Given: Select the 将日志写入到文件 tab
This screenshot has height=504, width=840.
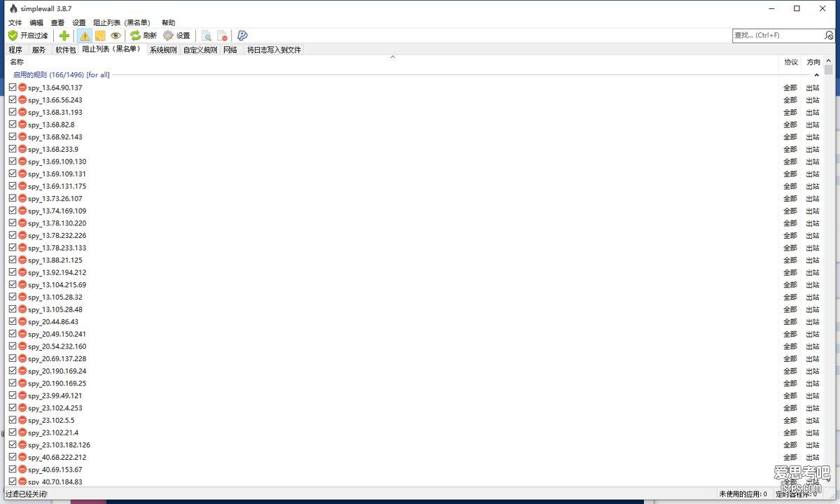Looking at the screenshot, I should pyautogui.click(x=274, y=50).
